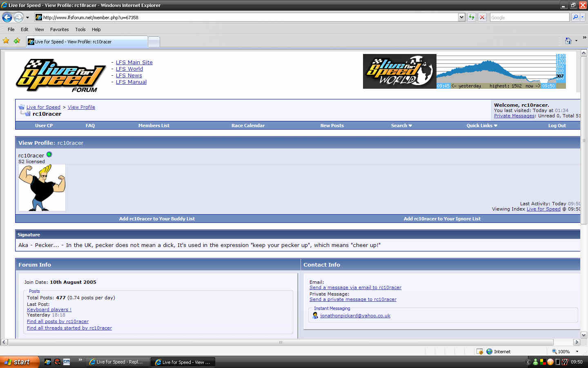Open the search provider options dropdown

click(x=583, y=17)
